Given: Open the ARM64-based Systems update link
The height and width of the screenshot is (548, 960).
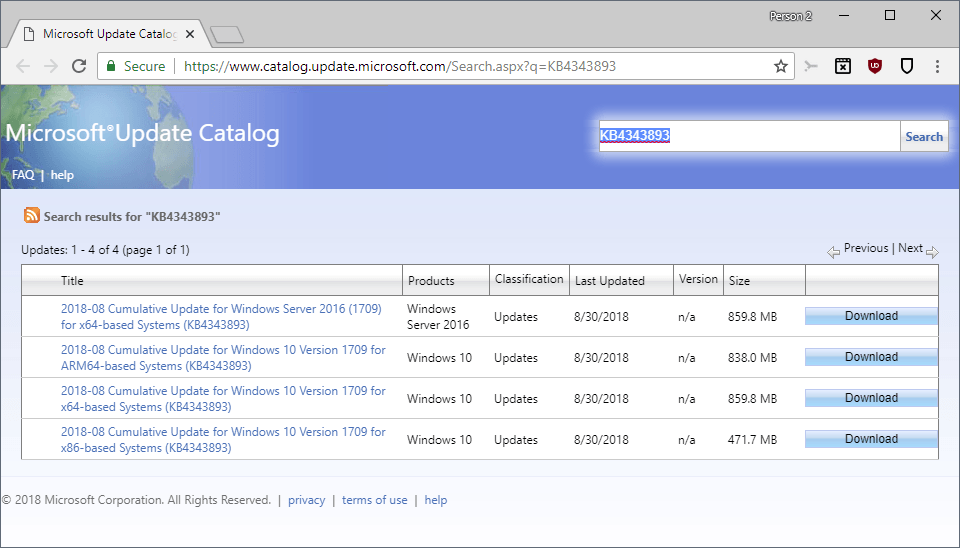Looking at the screenshot, I should 223,358.
